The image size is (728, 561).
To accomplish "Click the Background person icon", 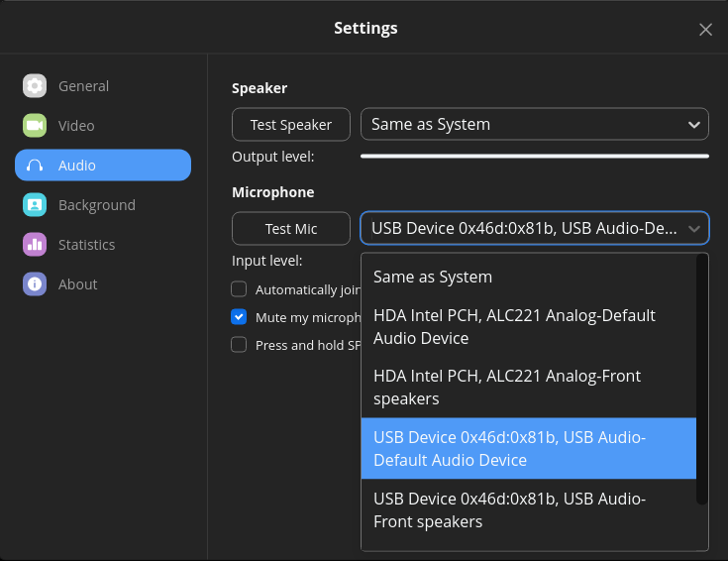I will click(x=35, y=205).
